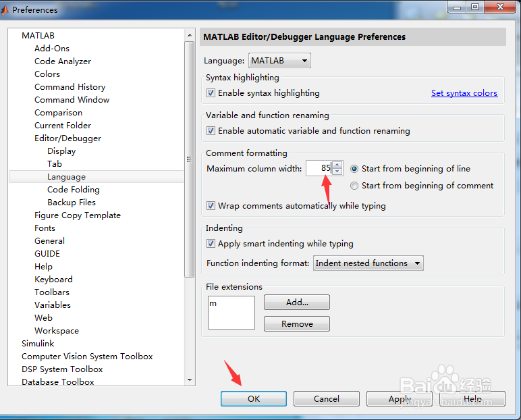Open Code Folding preferences
Screen dimensions: 521x420
coord(74,190)
